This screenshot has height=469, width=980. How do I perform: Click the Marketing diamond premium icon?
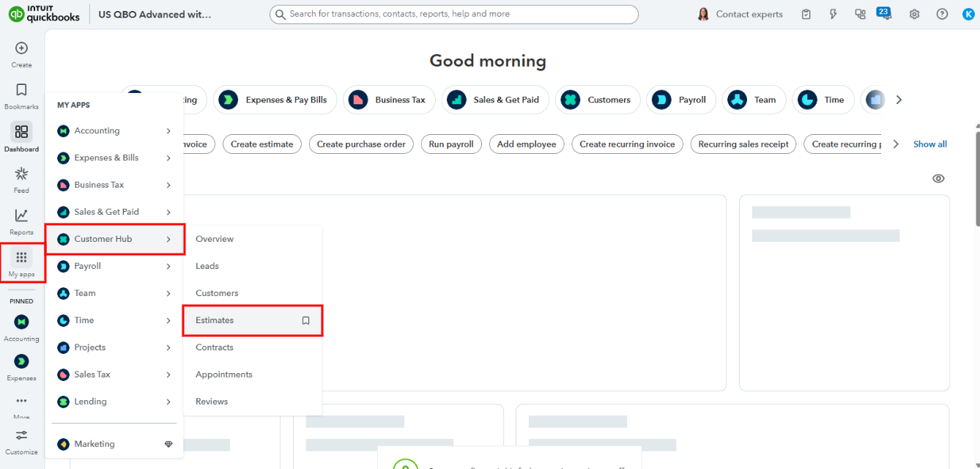click(x=168, y=444)
